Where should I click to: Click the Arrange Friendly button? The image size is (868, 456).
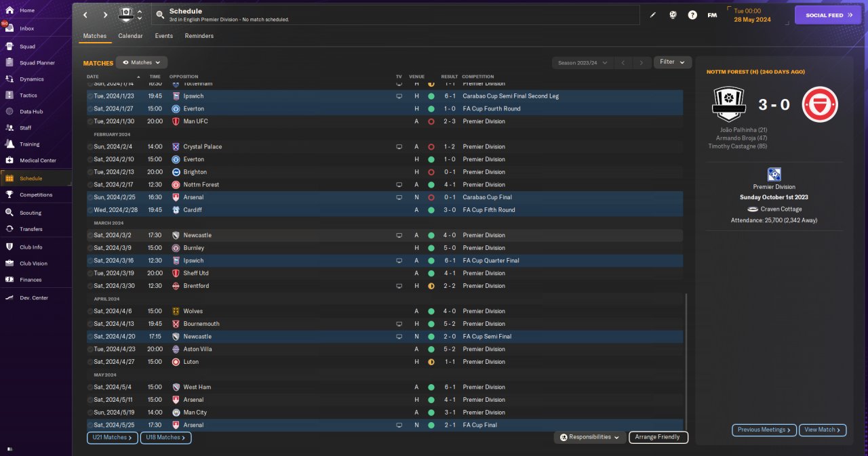658,437
